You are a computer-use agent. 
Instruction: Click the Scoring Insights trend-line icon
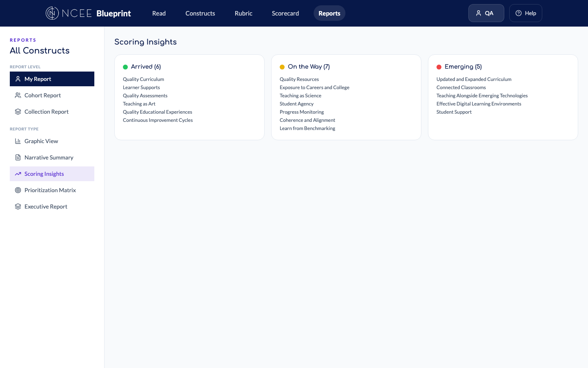pos(18,174)
